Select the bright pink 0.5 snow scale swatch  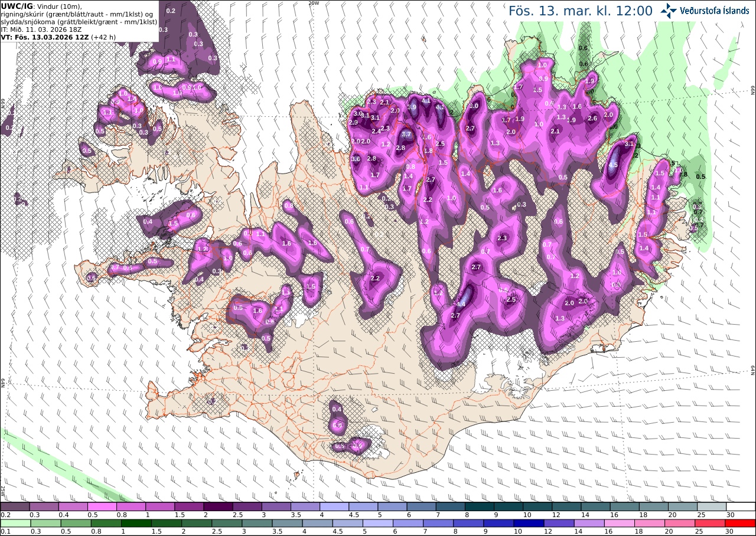click(102, 506)
